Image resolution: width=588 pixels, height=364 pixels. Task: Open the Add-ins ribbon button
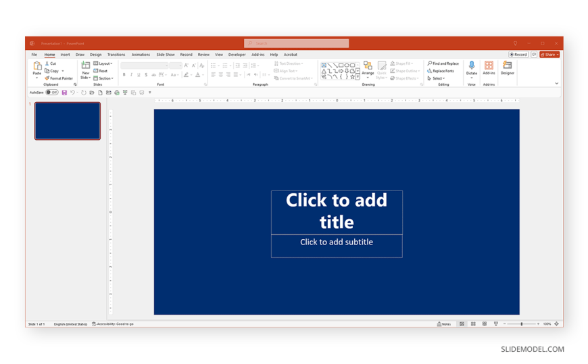pyautogui.click(x=489, y=69)
